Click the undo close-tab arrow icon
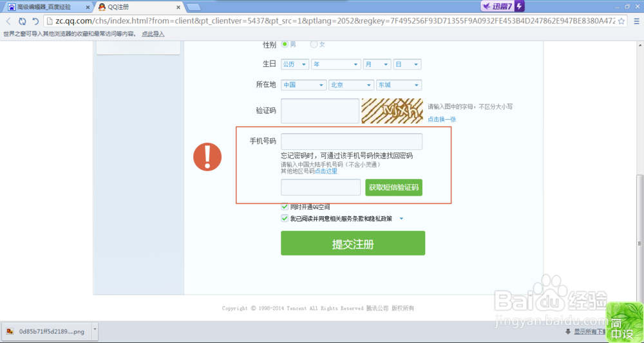 pos(35,21)
